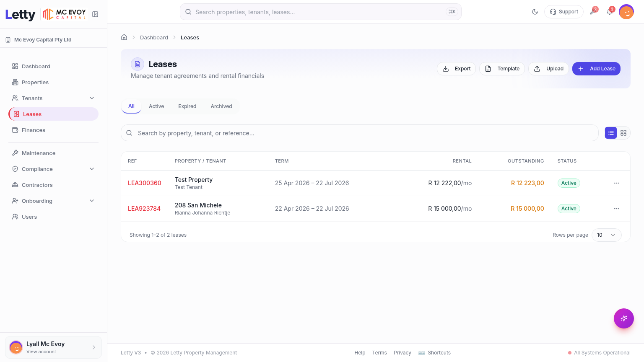This screenshot has width=644, height=362.
Task: Select the Leases sidebar item
Action: point(53,114)
